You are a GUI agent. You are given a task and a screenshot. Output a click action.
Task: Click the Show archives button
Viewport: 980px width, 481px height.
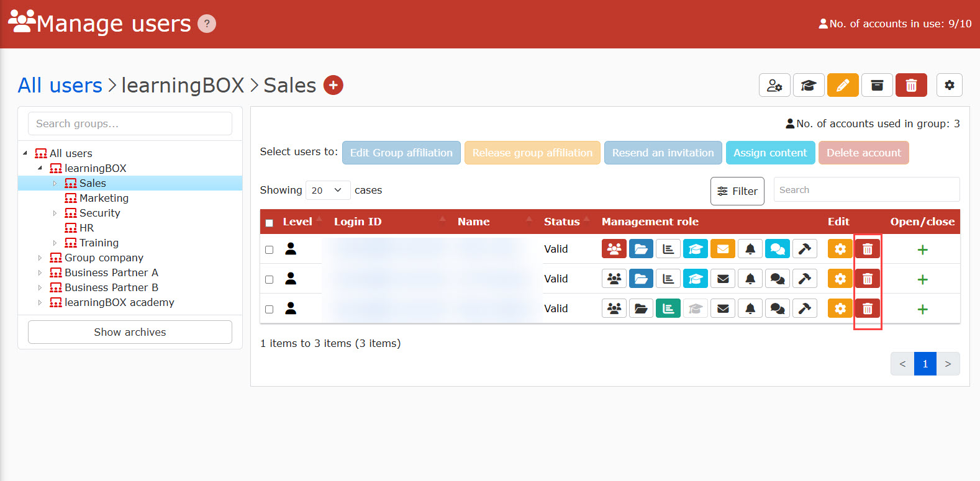130,332
